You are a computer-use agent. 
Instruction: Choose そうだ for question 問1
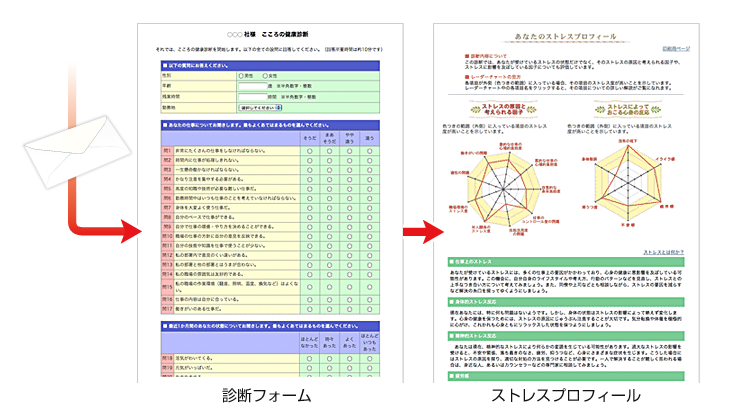tap(310, 151)
